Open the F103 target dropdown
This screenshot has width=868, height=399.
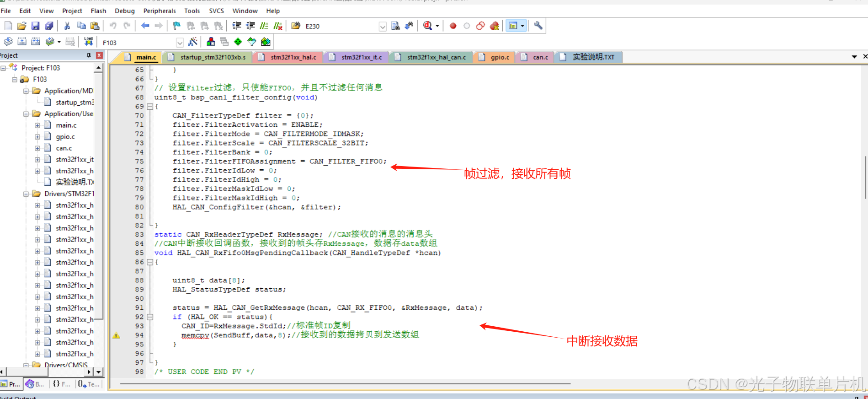pos(180,43)
